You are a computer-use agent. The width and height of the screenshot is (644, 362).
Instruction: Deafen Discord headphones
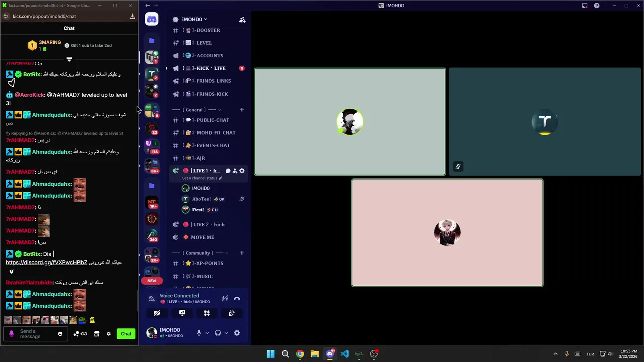pos(218,333)
